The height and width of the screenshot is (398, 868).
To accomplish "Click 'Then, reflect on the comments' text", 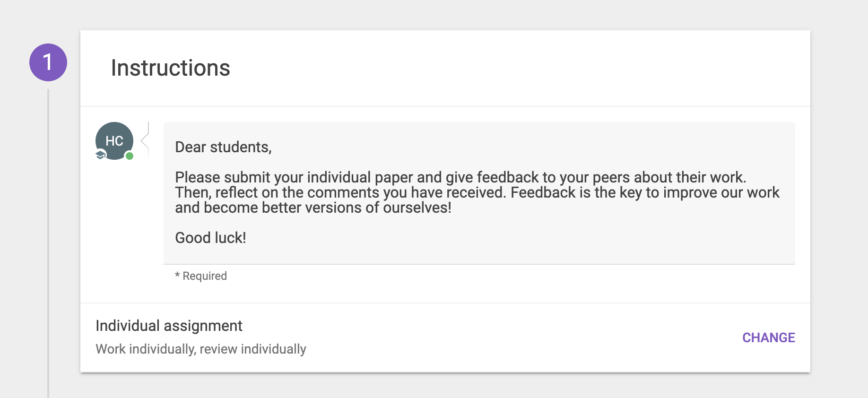I will pyautogui.click(x=277, y=192).
